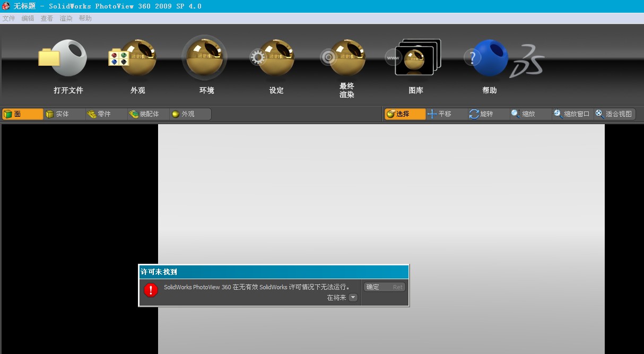Open the 环境 environment gold sphere
644x354 pixels.
click(205, 57)
